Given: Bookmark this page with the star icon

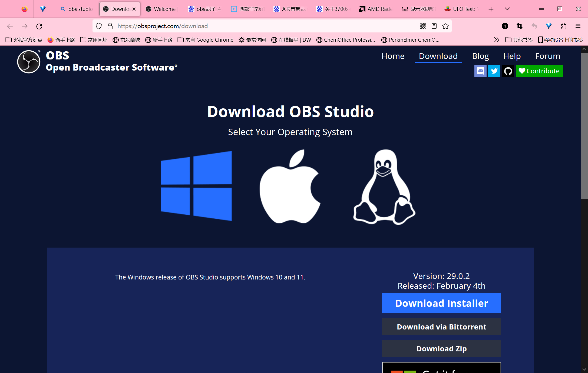Looking at the screenshot, I should [x=445, y=26].
